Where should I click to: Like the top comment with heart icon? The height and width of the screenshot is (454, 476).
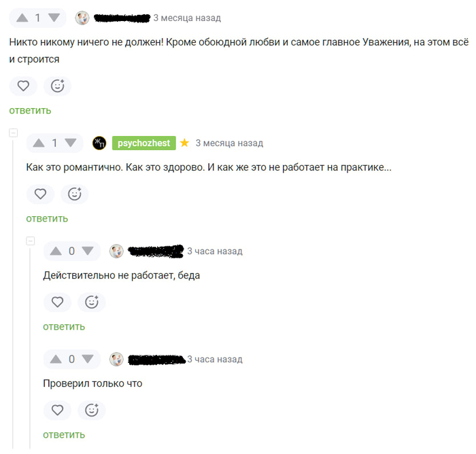coord(23,86)
